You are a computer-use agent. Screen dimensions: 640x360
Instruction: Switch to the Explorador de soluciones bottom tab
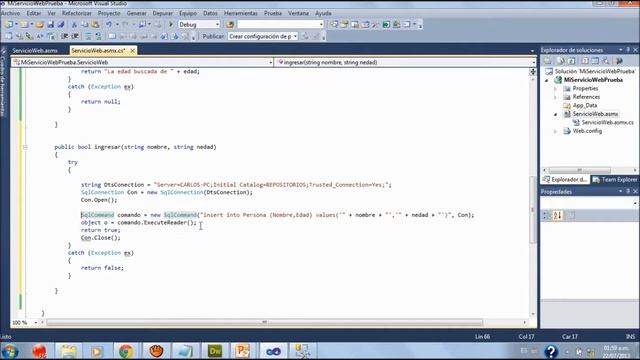point(565,180)
